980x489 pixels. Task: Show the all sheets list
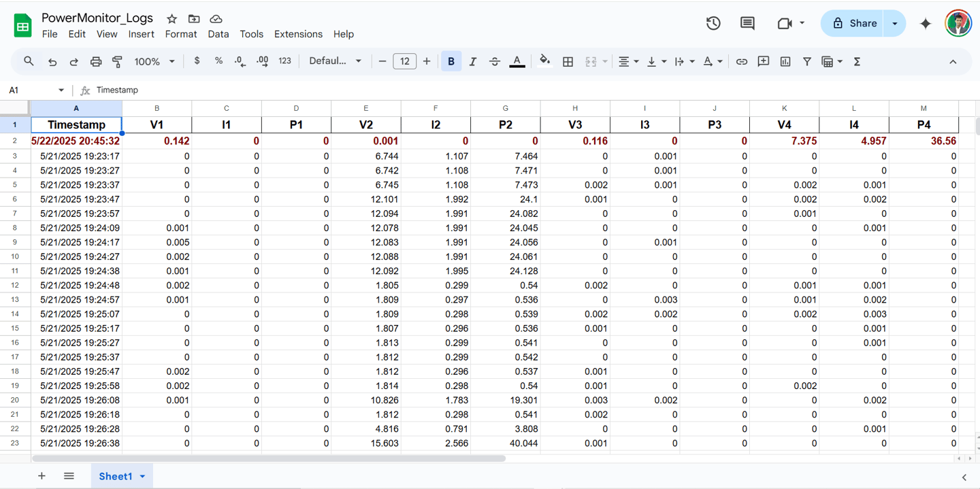click(69, 476)
